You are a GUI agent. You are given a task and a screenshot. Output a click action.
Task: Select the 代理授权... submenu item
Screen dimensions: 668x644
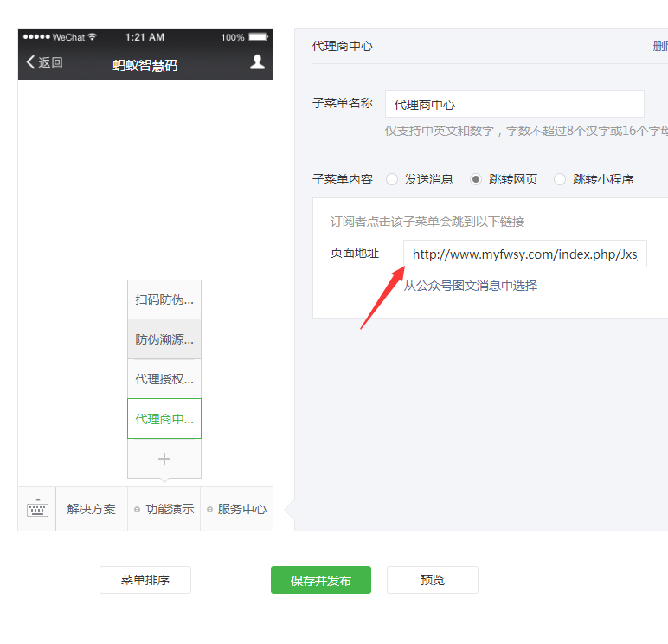164,379
